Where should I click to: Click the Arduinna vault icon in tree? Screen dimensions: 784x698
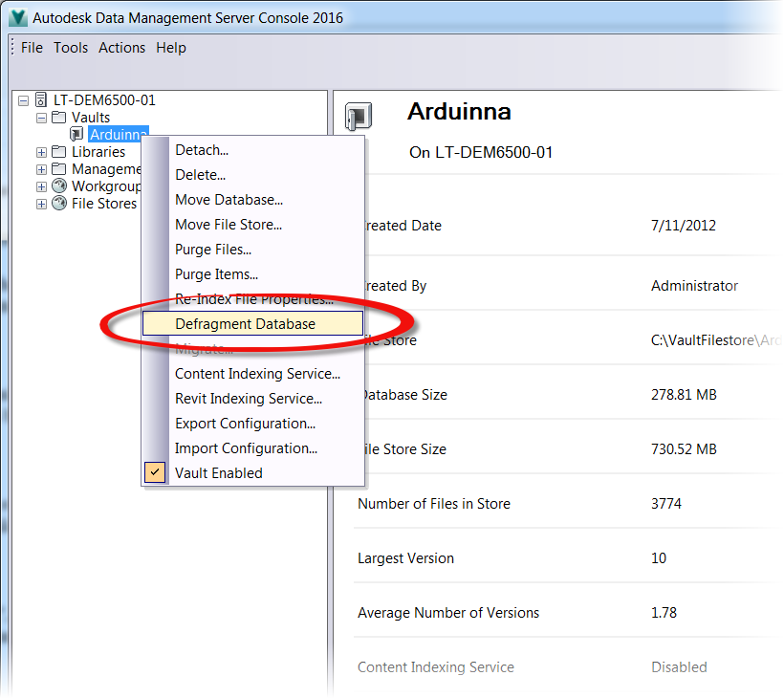click(76, 134)
